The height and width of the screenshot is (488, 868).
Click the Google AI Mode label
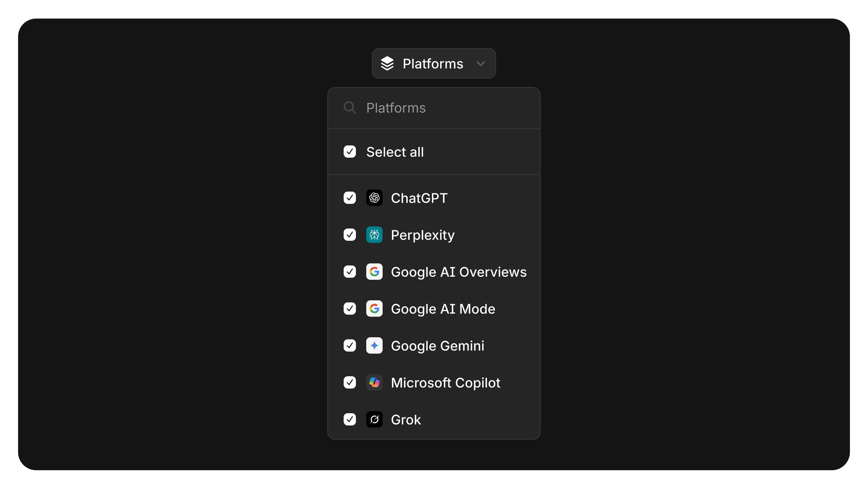point(443,309)
